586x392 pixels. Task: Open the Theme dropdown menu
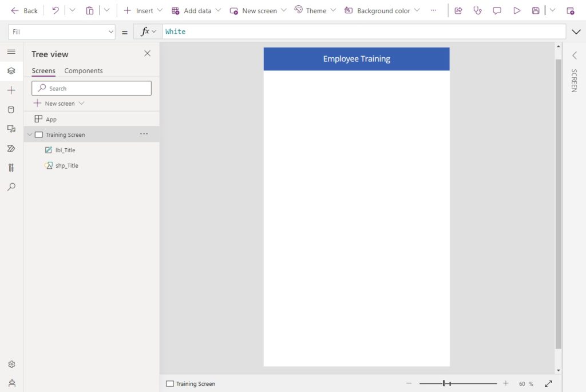[315, 10]
